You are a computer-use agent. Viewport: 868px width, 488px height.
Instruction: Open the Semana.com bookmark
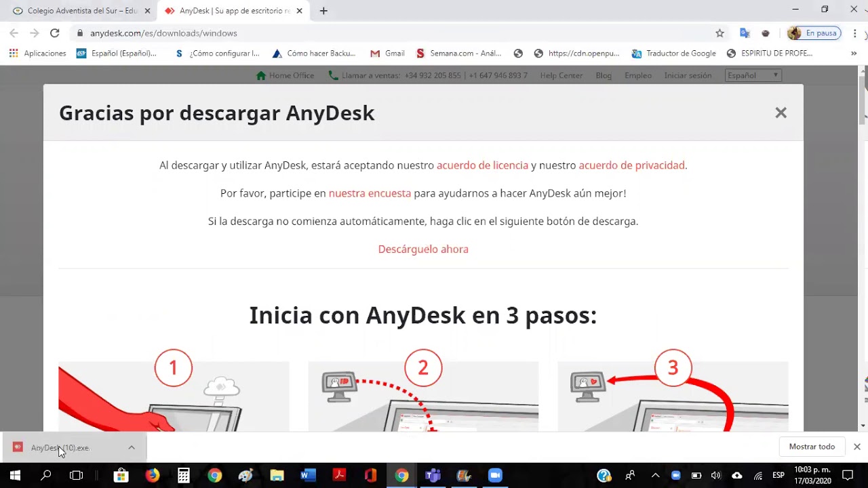[x=458, y=53]
